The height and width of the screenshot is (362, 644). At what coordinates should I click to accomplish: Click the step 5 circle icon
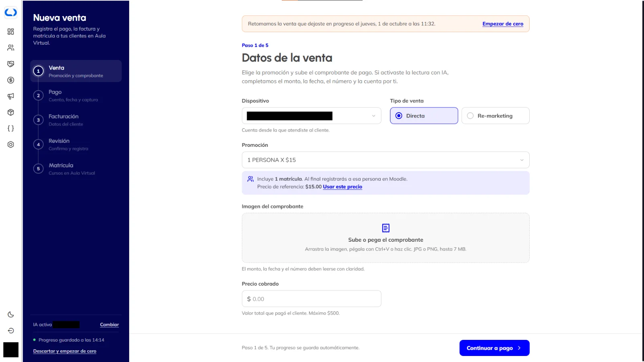pyautogui.click(x=38, y=169)
